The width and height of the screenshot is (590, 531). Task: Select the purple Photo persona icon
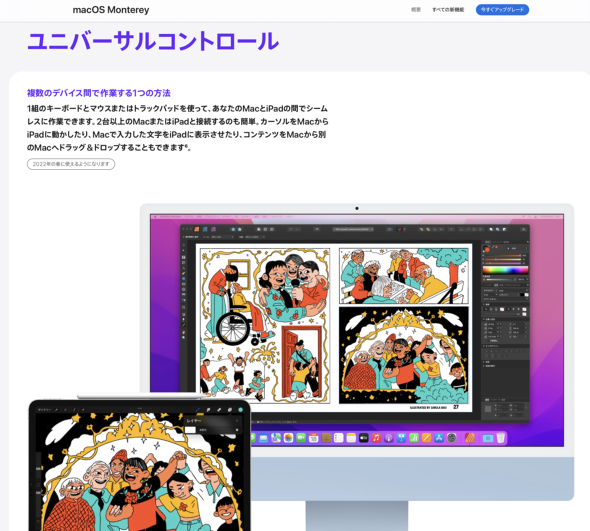[x=213, y=229]
